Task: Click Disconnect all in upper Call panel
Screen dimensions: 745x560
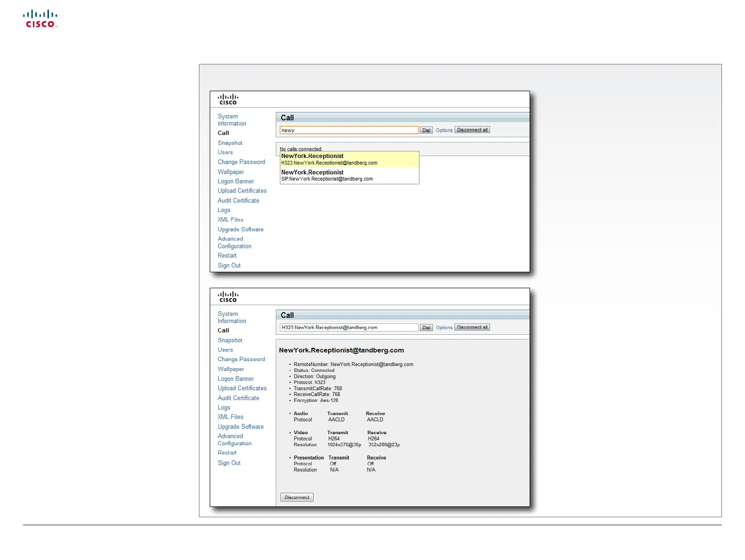Action: pyautogui.click(x=472, y=130)
